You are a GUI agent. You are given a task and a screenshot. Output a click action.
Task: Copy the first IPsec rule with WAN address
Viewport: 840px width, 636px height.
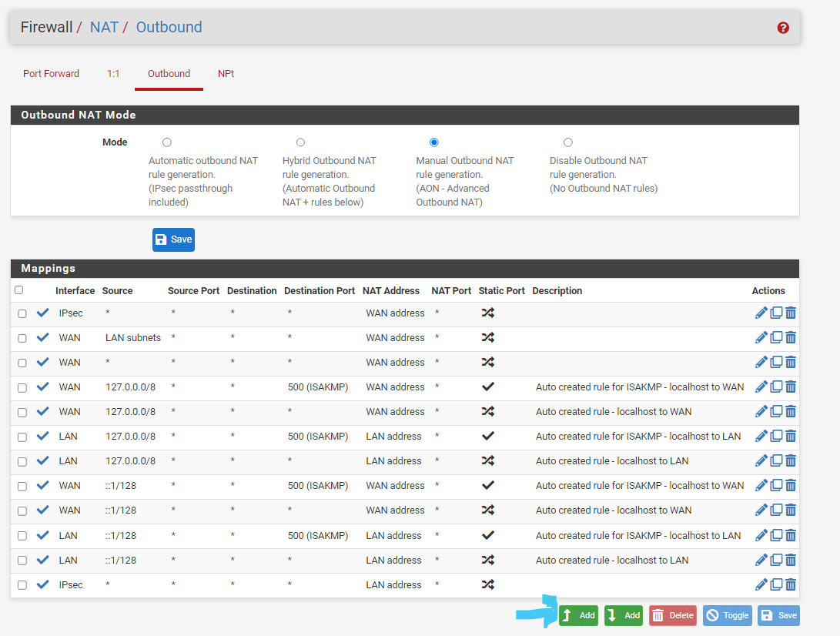pyautogui.click(x=776, y=313)
